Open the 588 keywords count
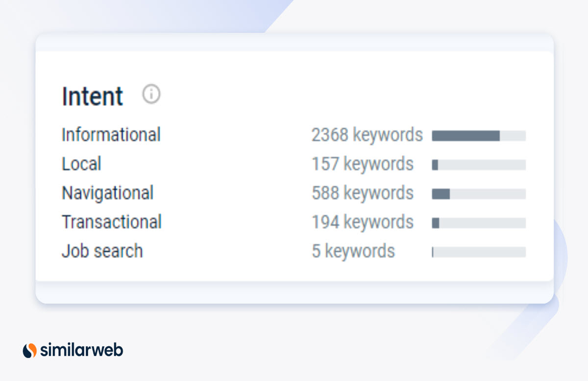588x381 pixels. [x=363, y=193]
